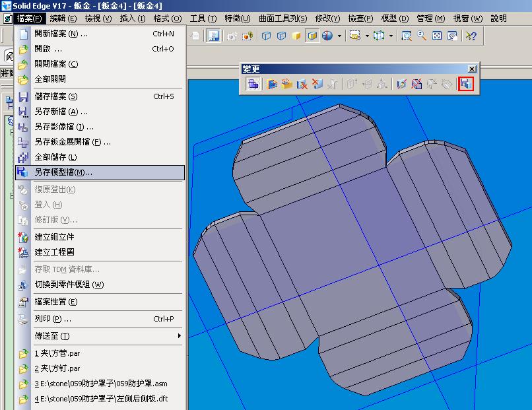Open the 編輯(E) menu
Viewport: 532px width, 410px height.
pos(63,18)
